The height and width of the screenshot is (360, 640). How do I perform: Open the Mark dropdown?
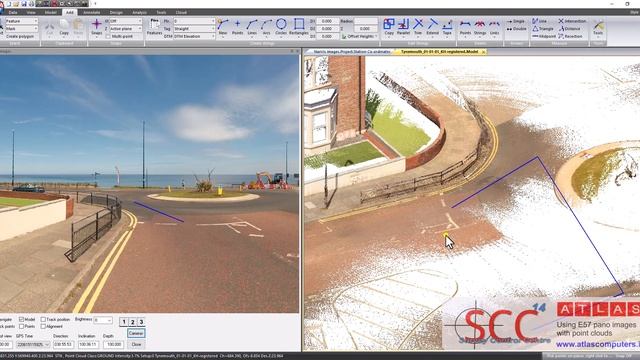tap(22, 29)
